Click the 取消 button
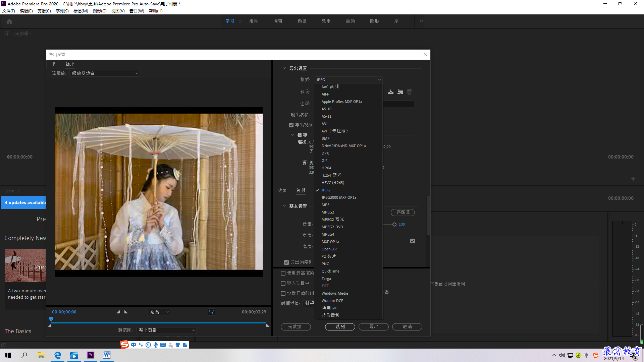The width and height of the screenshot is (644, 362). pos(407,326)
